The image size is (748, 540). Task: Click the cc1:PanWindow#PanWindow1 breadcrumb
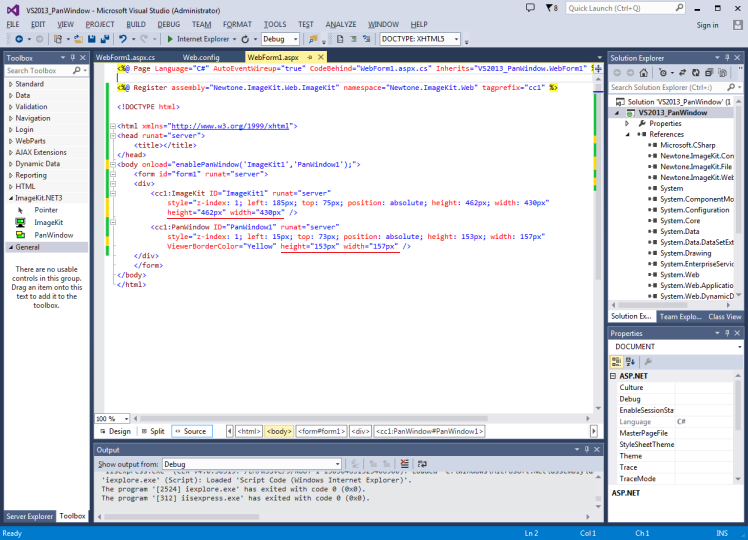(x=429, y=431)
